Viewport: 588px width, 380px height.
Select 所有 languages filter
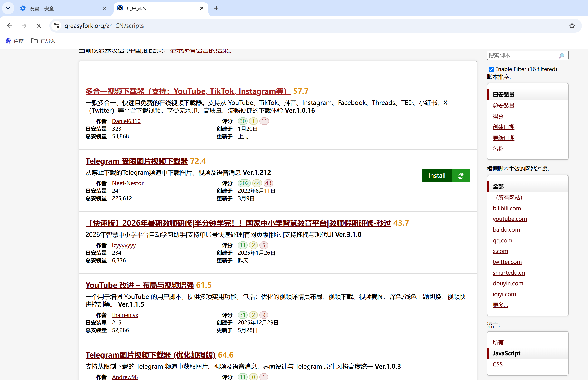[x=498, y=342]
